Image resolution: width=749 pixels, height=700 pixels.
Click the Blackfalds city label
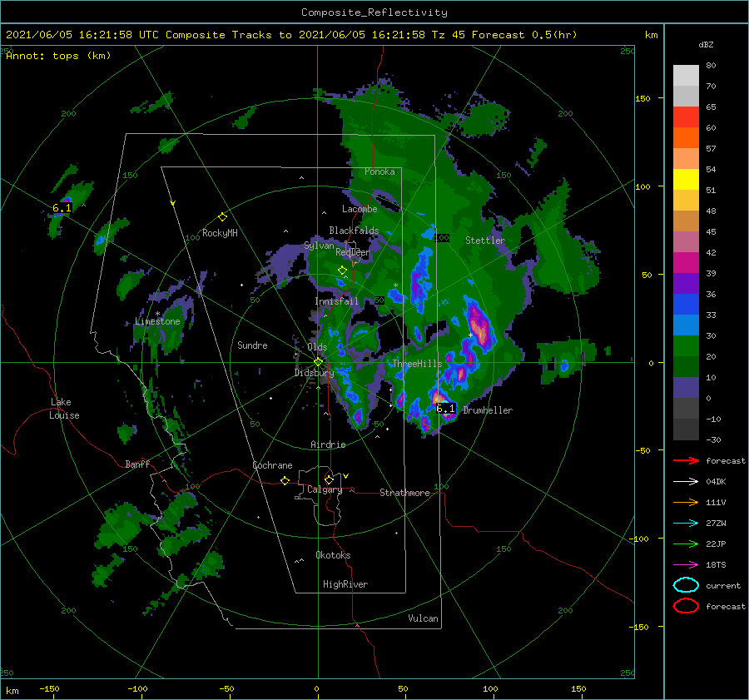tap(354, 231)
